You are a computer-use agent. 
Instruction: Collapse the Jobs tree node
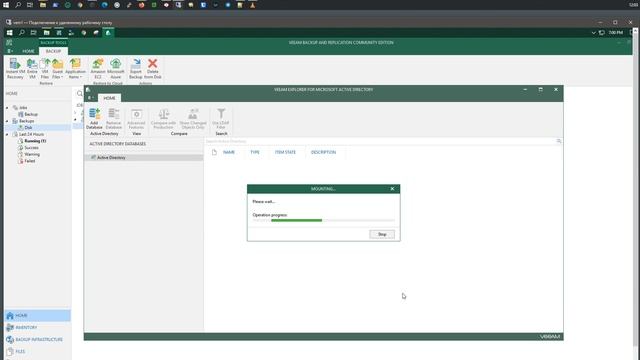click(x=7, y=108)
